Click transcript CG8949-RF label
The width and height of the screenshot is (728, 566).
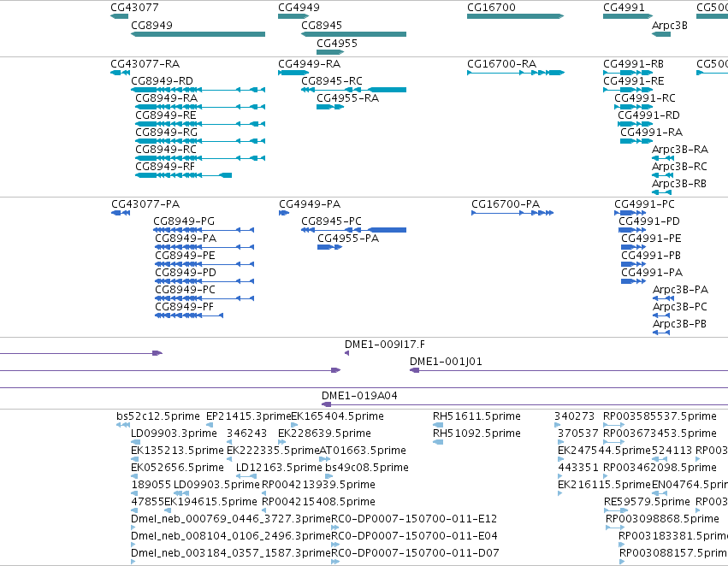pos(165,167)
